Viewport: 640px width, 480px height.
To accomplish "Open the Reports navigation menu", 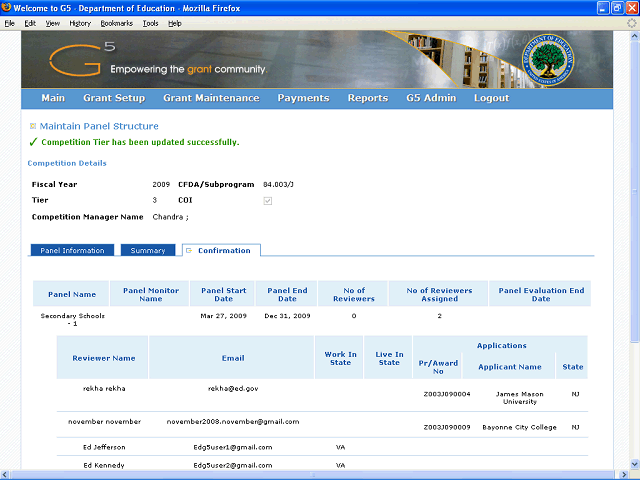I will 368,98.
